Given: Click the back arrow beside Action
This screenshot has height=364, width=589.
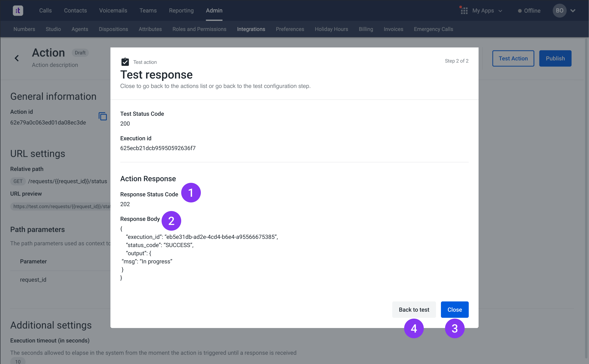Looking at the screenshot, I should click(x=17, y=58).
